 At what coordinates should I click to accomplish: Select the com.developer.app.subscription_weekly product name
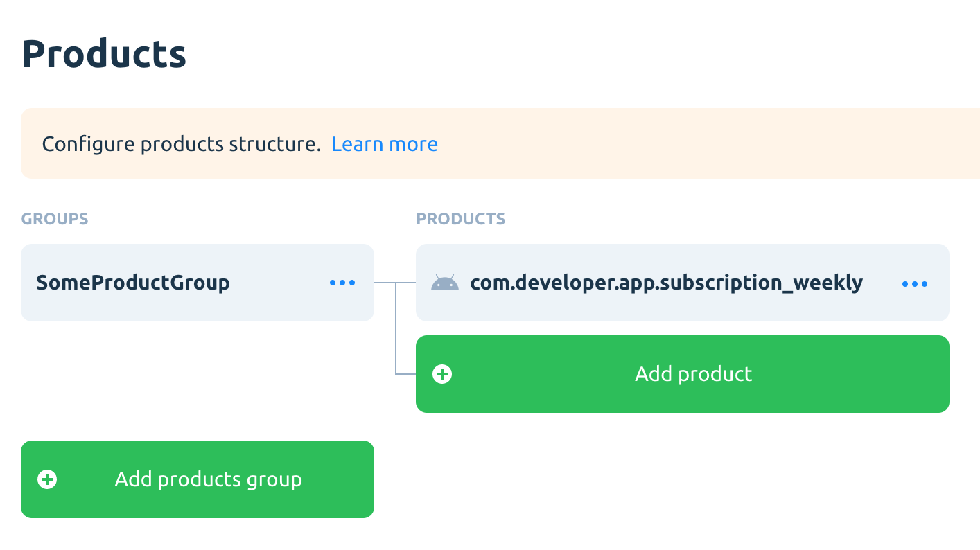[x=666, y=283]
